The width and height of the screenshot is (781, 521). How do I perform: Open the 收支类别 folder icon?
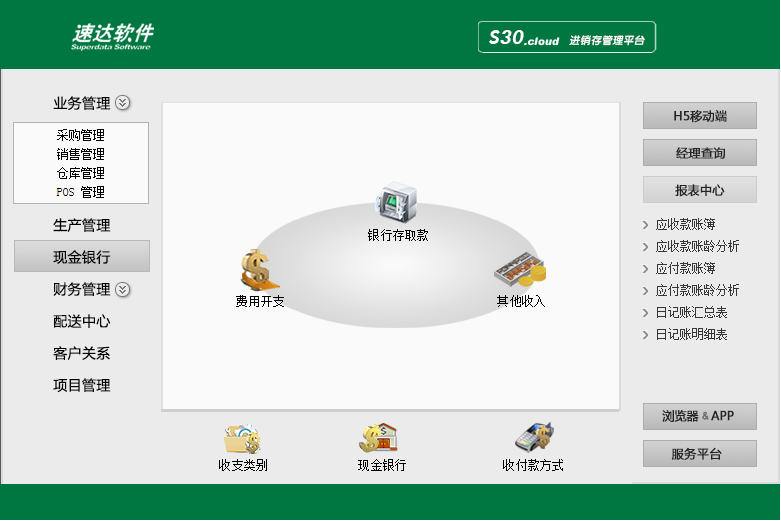tap(242, 439)
